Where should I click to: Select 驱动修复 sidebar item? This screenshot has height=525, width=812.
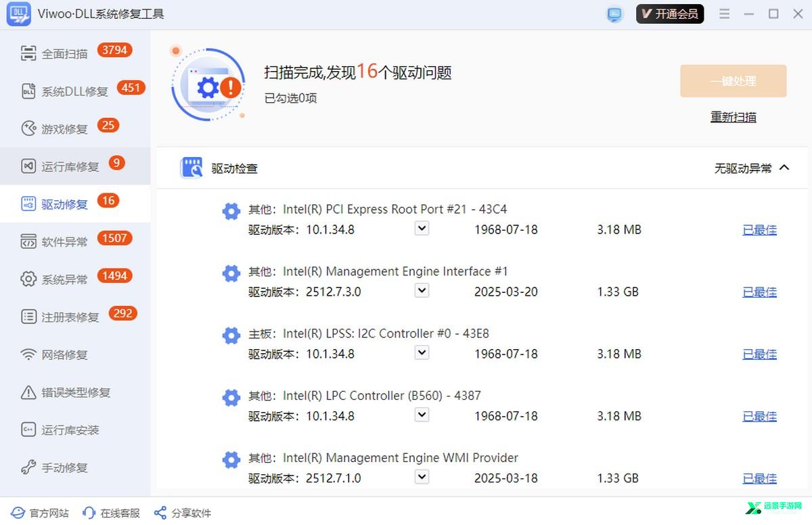click(75, 204)
